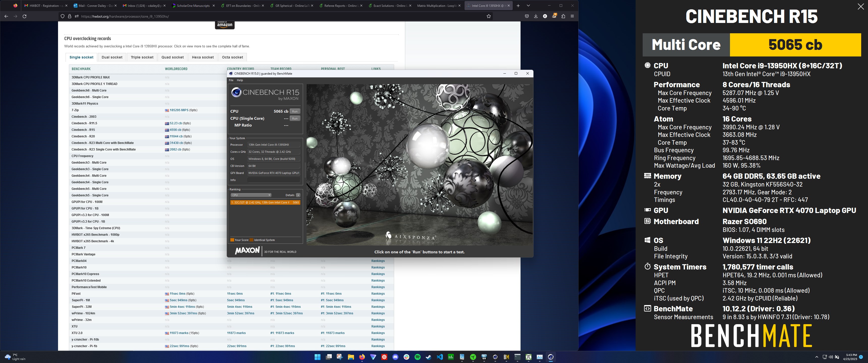Bookmark this page with the star icon
Image resolution: width=868 pixels, height=363 pixels.
click(489, 16)
